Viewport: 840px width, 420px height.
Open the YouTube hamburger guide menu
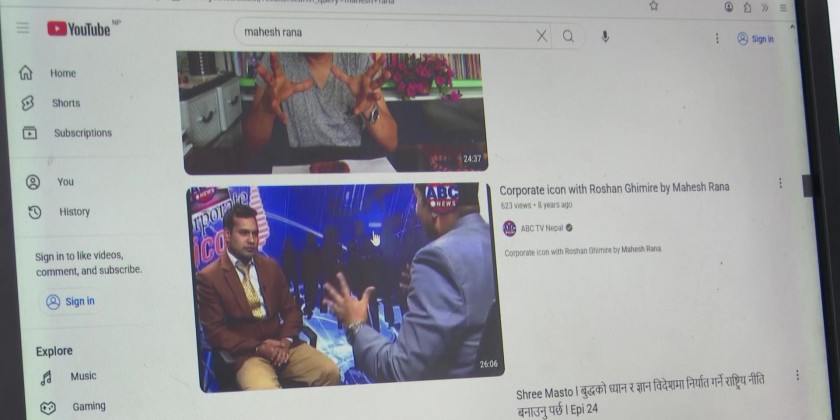tap(22, 28)
